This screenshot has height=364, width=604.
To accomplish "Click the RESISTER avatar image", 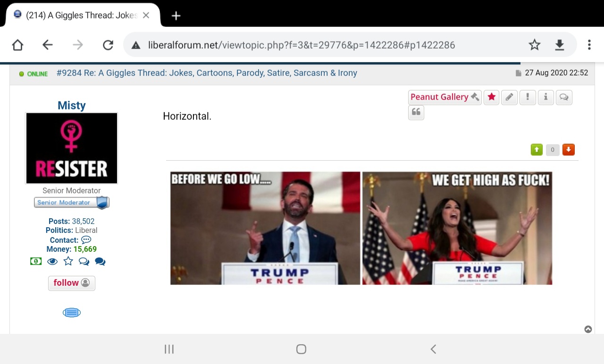I will (x=71, y=148).
